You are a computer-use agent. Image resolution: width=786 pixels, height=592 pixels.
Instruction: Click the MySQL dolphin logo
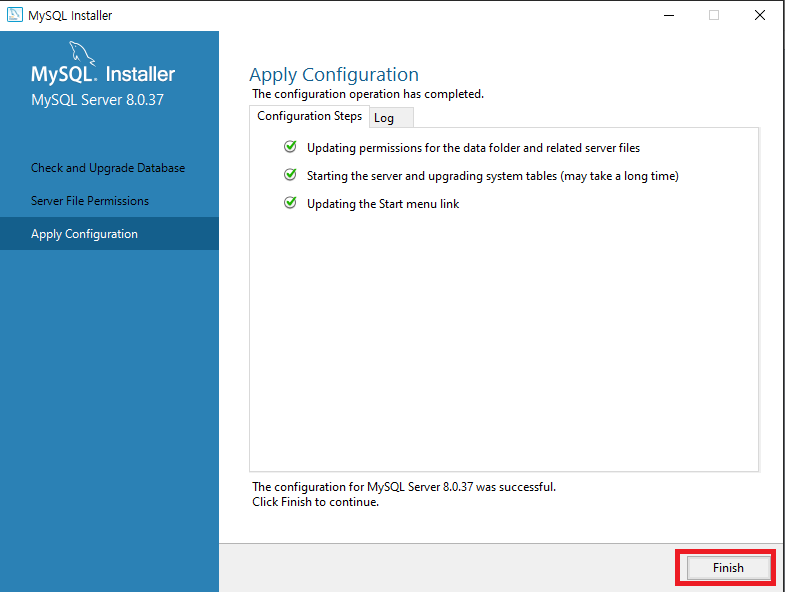(82, 53)
